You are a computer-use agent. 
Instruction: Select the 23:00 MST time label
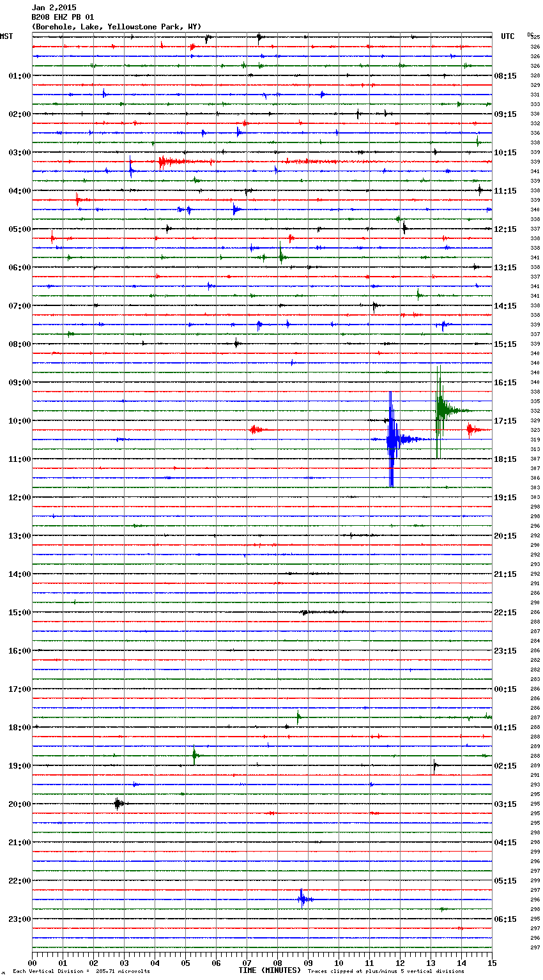[x=20, y=919]
